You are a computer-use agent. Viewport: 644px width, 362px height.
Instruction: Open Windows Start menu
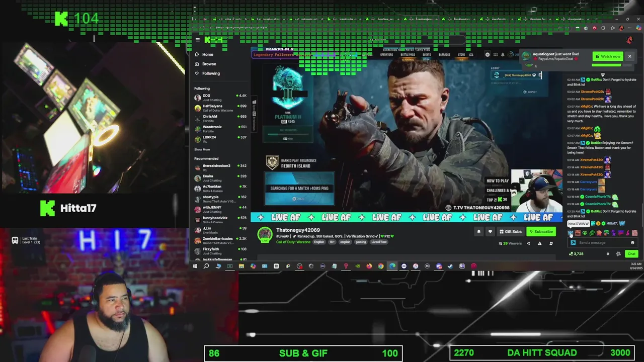coord(195,266)
